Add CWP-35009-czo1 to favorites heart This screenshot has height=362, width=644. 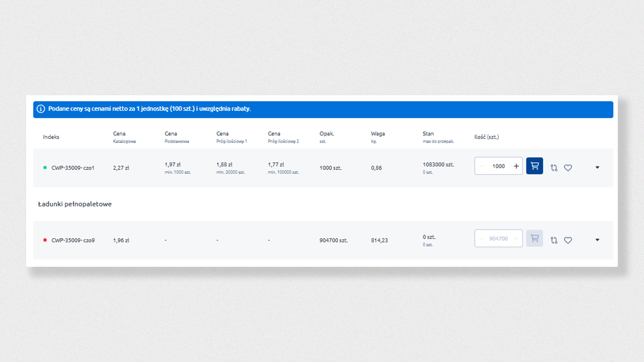coord(568,168)
